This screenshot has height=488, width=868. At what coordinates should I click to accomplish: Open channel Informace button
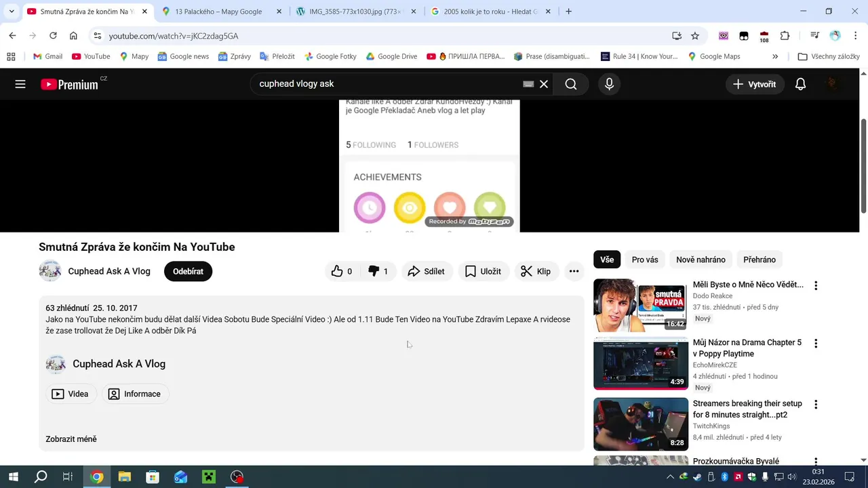click(x=135, y=394)
